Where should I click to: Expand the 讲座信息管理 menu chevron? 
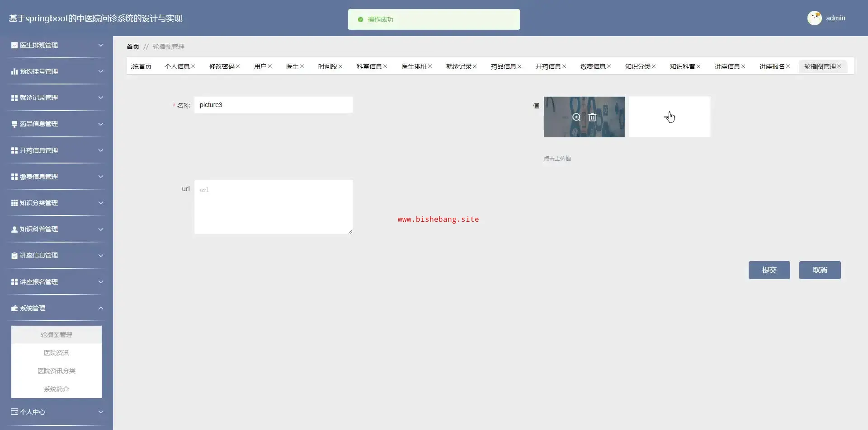101,256
